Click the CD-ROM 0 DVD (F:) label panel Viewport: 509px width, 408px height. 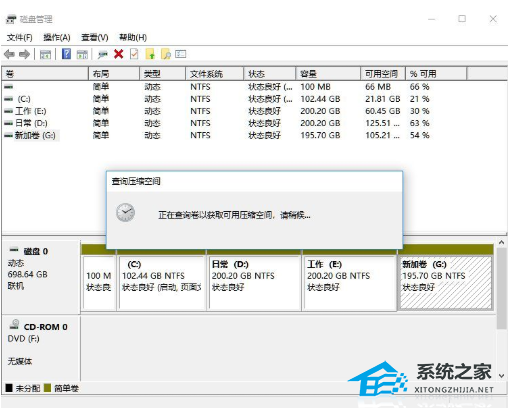[x=41, y=348]
